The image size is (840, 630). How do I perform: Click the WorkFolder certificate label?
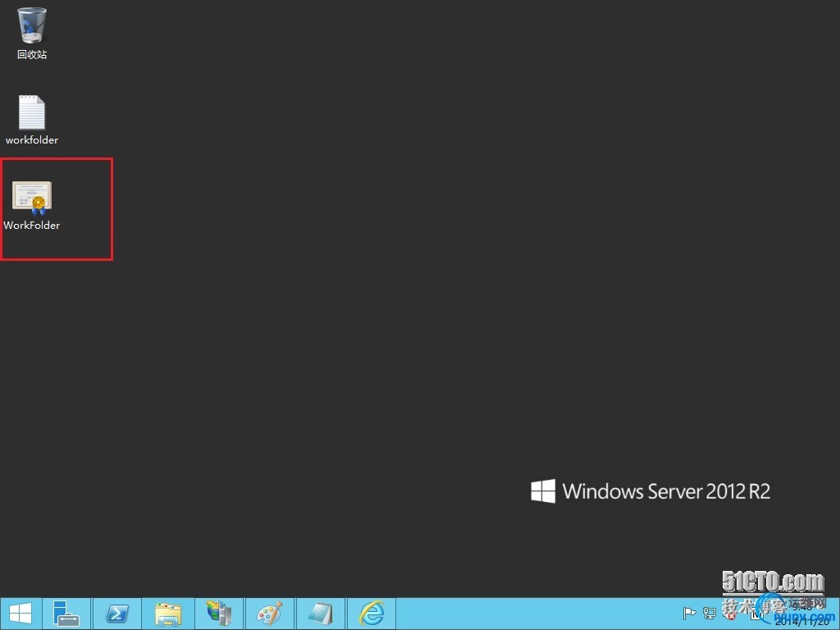coord(32,225)
